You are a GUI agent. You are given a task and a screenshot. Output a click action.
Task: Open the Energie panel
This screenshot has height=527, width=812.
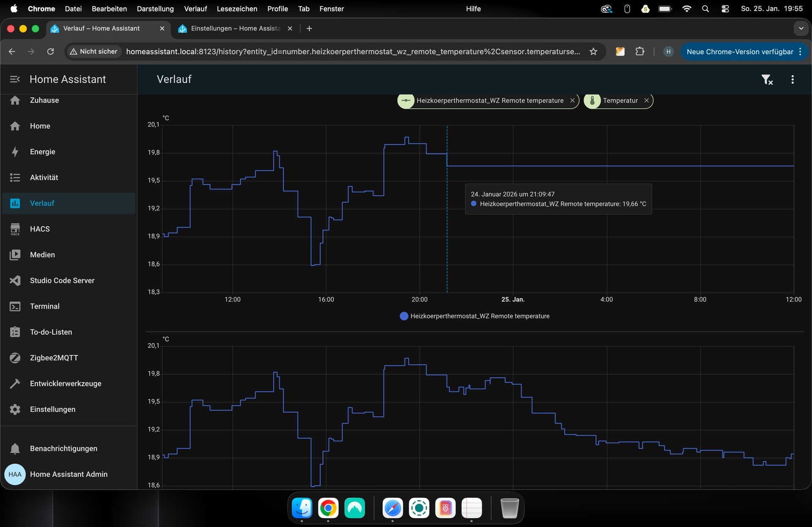(68, 152)
